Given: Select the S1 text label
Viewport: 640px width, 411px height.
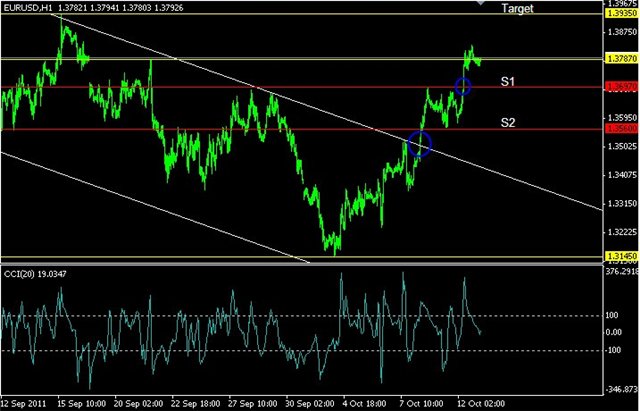Looking at the screenshot, I should click(x=509, y=80).
